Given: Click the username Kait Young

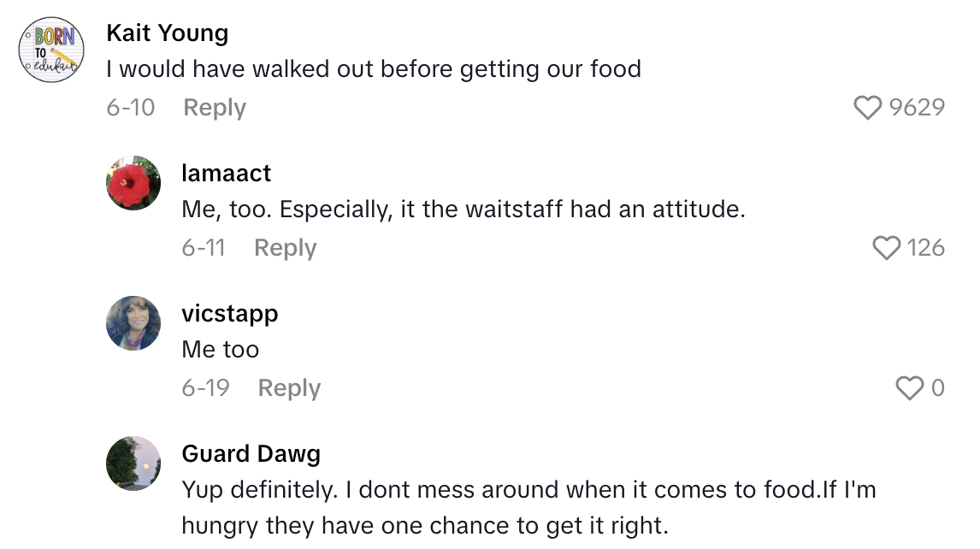Looking at the screenshot, I should (x=167, y=32).
